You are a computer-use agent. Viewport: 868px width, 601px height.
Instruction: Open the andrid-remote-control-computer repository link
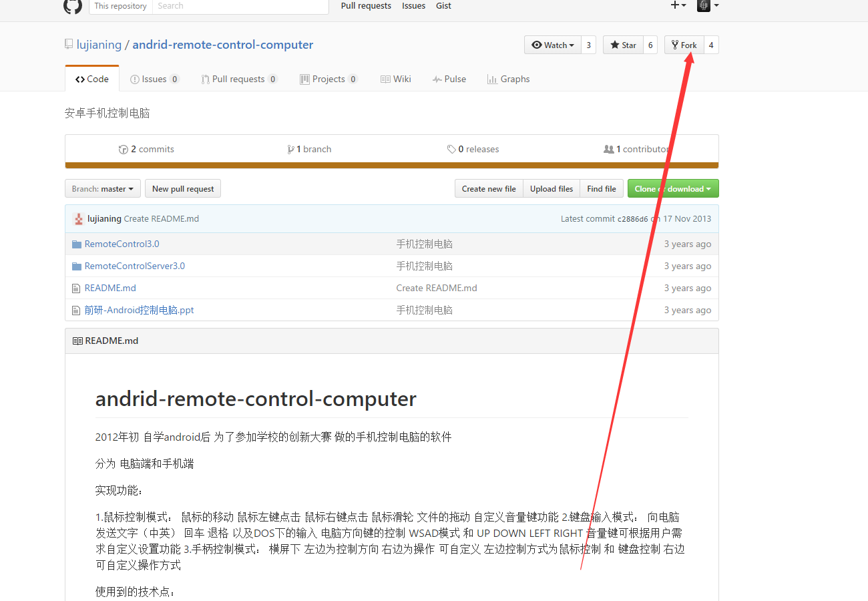click(223, 45)
